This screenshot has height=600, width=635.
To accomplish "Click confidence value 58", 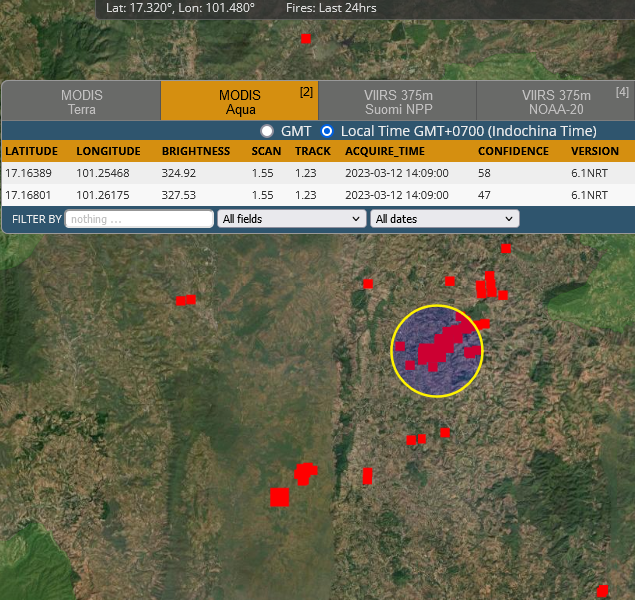I will pyautogui.click(x=484, y=173).
